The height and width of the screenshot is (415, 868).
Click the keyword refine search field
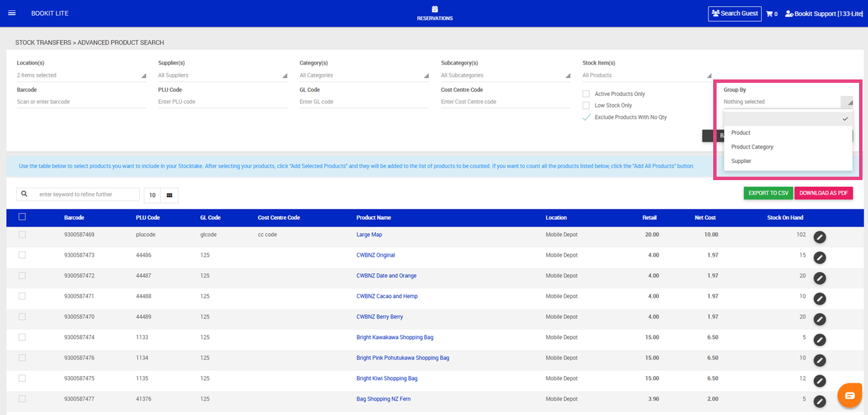pos(86,194)
